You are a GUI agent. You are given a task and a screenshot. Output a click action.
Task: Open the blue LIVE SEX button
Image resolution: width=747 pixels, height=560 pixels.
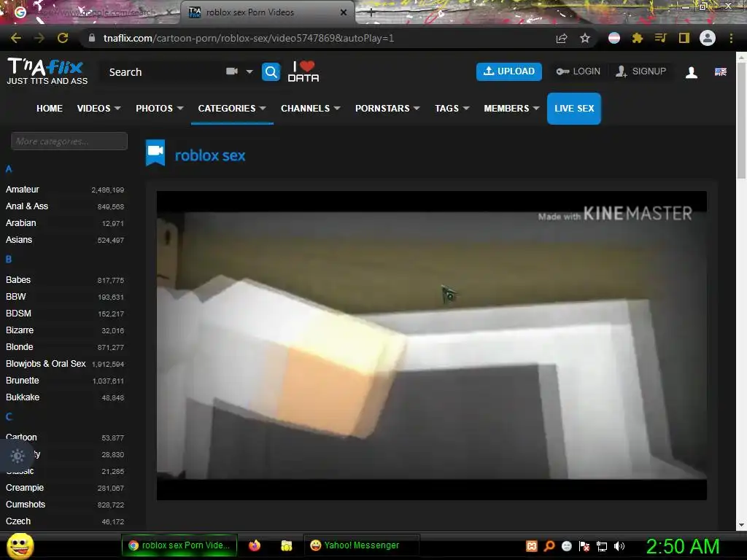pyautogui.click(x=573, y=109)
